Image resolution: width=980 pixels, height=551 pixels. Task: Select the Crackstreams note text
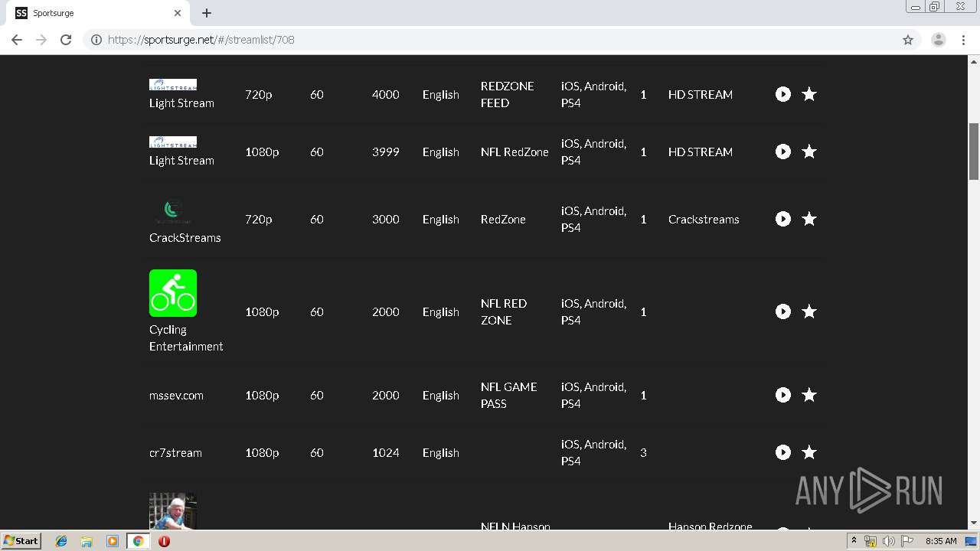point(704,219)
